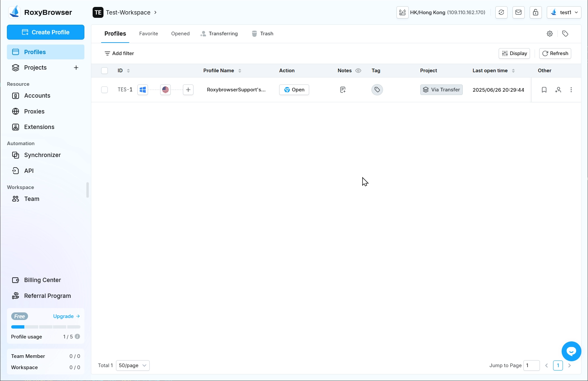This screenshot has height=381, width=588.
Task: Click the plus icon next to Projects
Action: (x=76, y=68)
